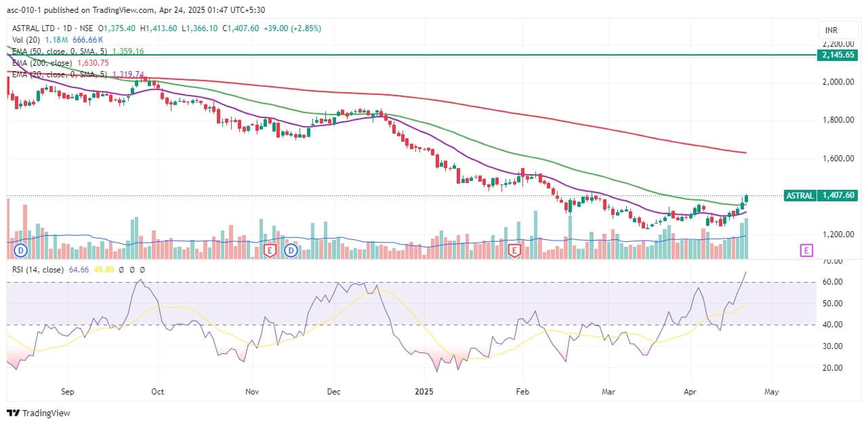868x425 pixels.
Task: Click the 2025 label on time axis
Action: (x=423, y=391)
